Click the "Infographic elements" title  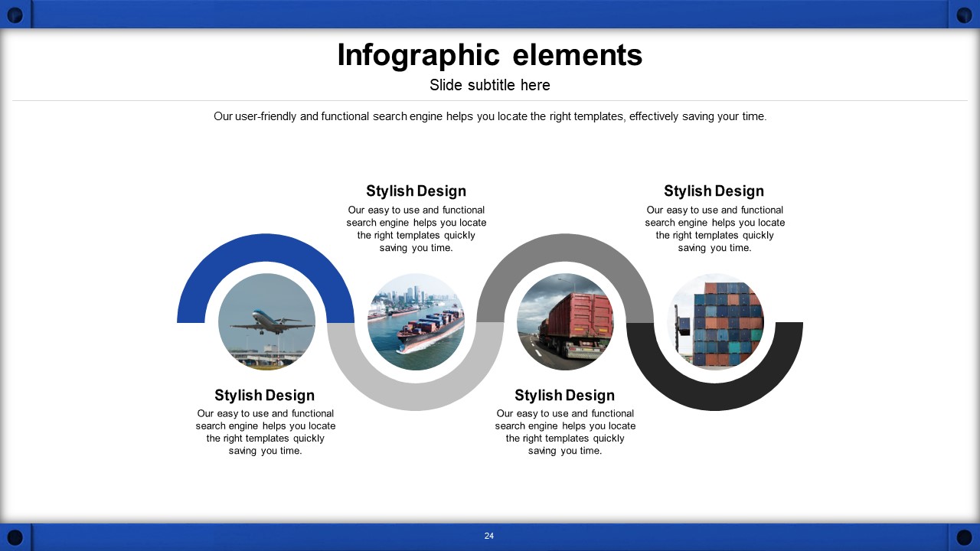point(490,55)
